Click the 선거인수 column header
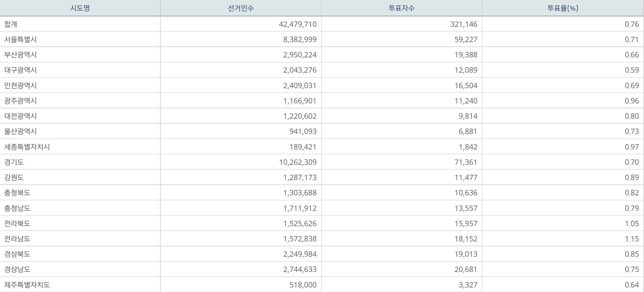644x292 pixels. pos(241,8)
